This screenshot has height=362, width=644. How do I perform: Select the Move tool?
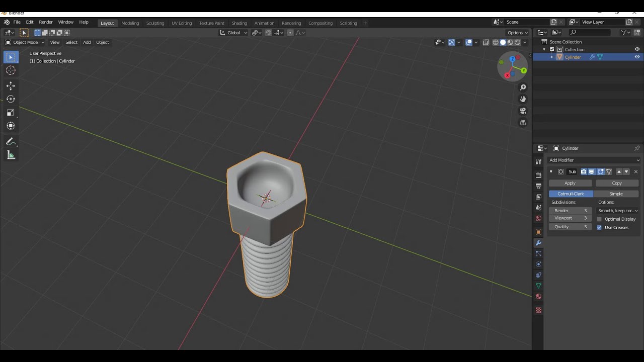click(11, 86)
